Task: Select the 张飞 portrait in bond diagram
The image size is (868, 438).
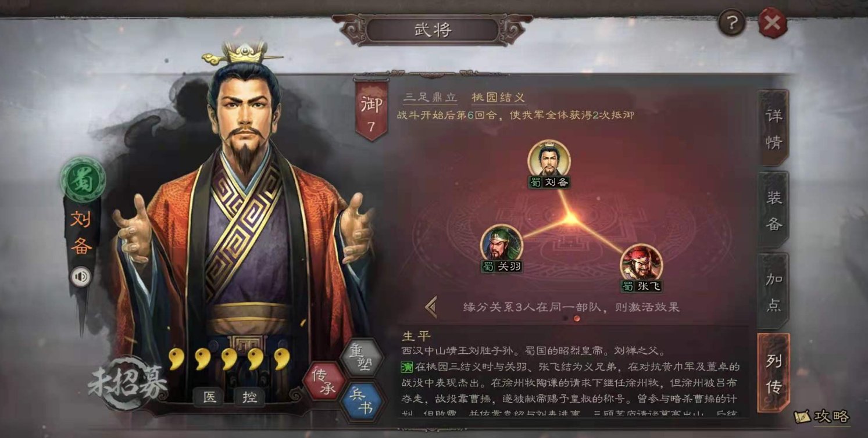Action: pos(641,268)
